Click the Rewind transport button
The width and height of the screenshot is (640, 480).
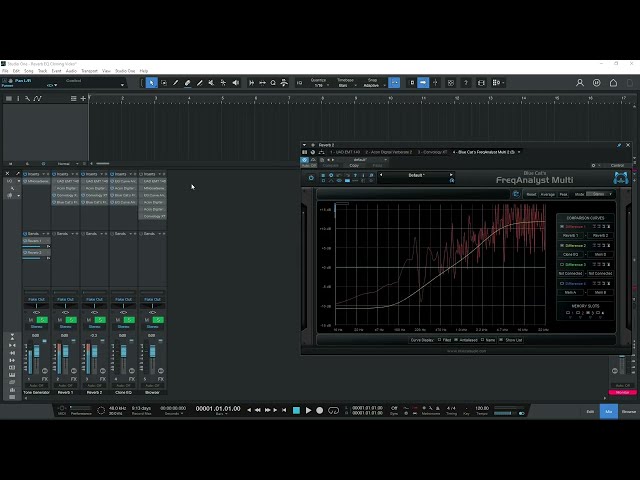point(258,410)
